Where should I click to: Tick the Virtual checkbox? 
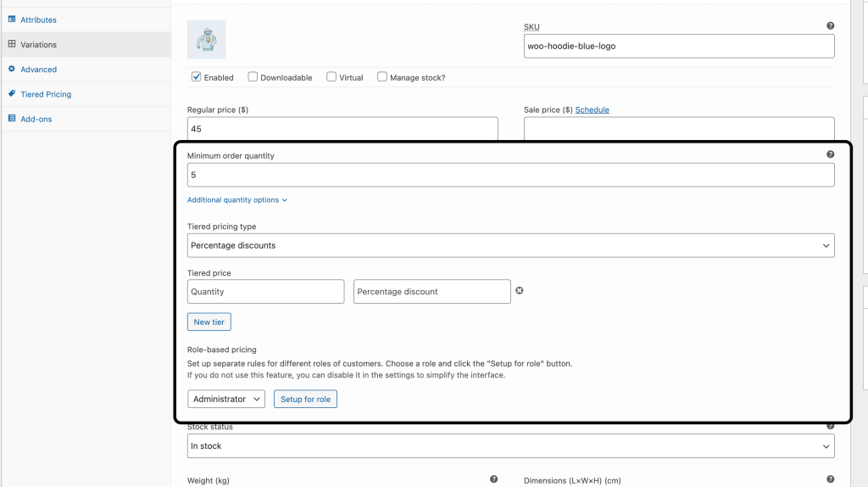[331, 77]
